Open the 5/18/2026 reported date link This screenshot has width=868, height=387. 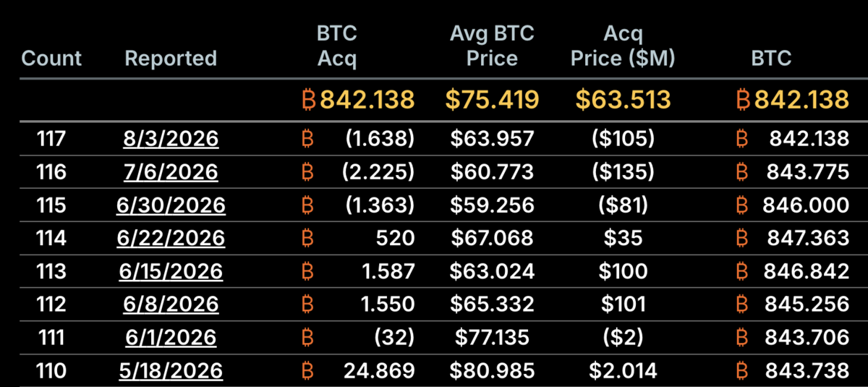point(171,371)
